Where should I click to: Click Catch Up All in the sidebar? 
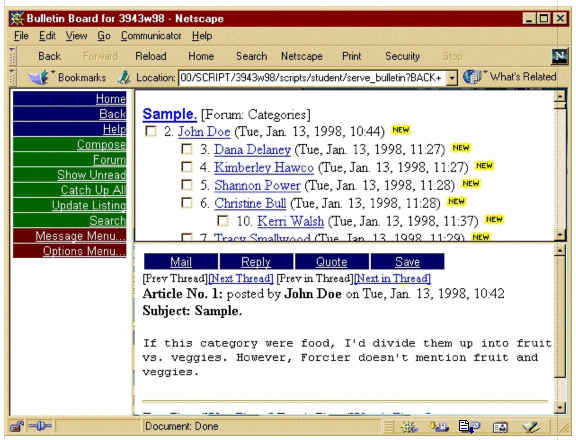69,190
